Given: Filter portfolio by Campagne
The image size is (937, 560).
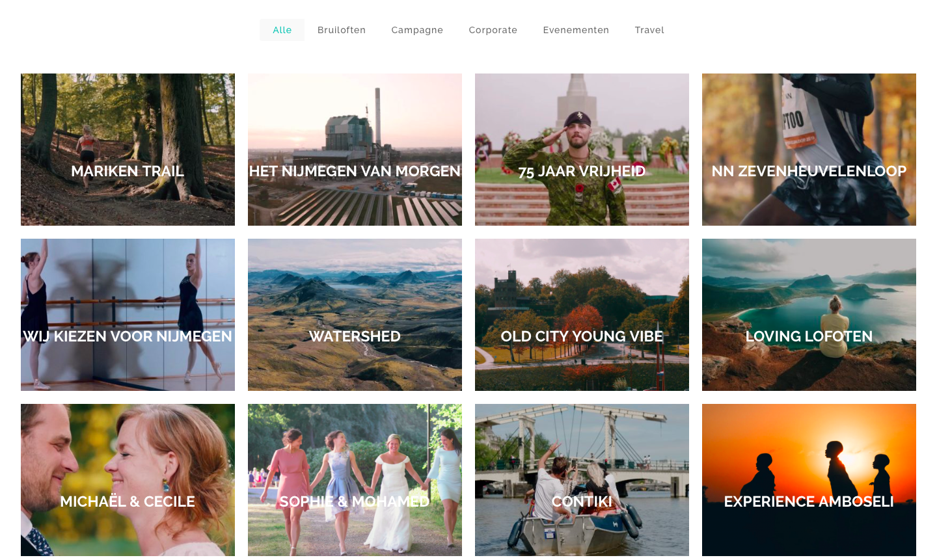Looking at the screenshot, I should click(x=416, y=30).
